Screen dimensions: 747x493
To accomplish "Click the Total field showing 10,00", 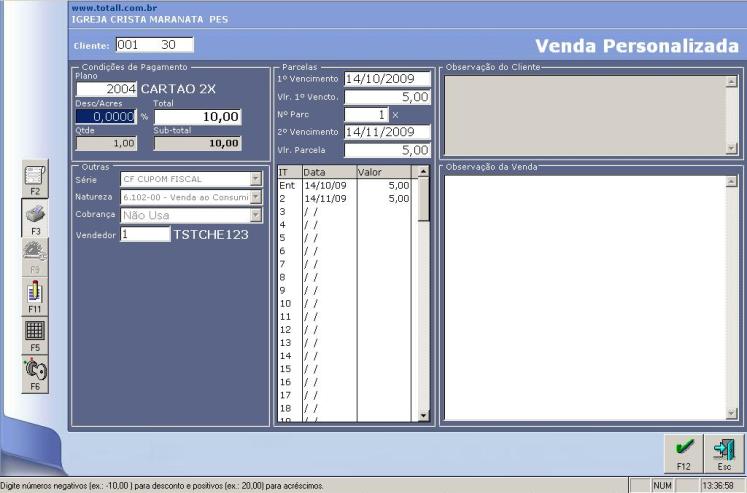I will (198, 117).
